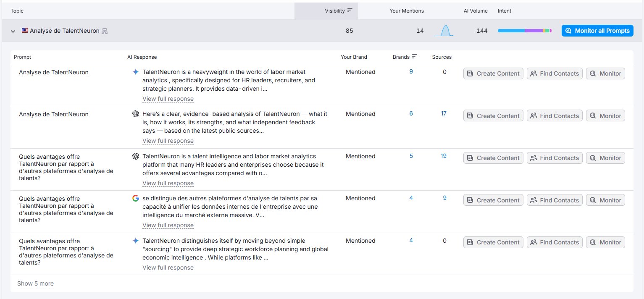Viewport: 644px width, 299px height.
Task: Find Contacts for the 9-brands Gemini row
Action: (555, 73)
